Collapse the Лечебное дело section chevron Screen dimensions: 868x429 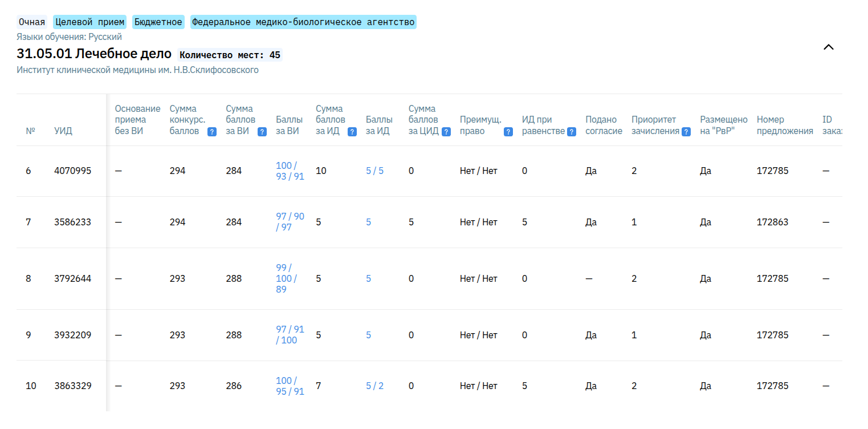[829, 47]
